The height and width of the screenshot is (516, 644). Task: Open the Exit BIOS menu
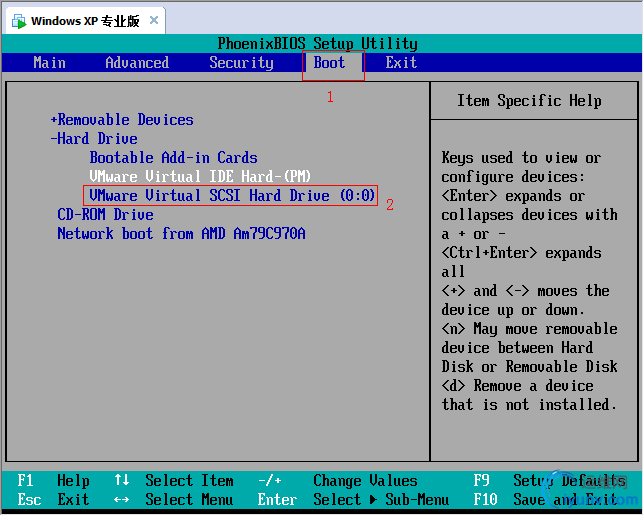coord(401,63)
